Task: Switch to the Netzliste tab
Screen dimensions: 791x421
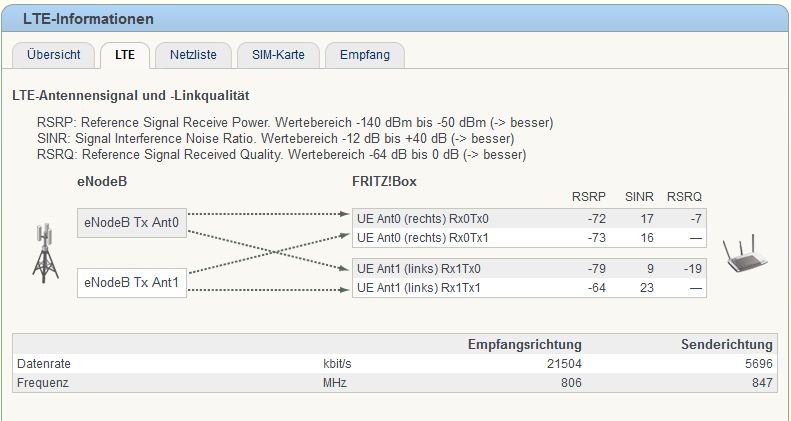Action: click(x=193, y=55)
